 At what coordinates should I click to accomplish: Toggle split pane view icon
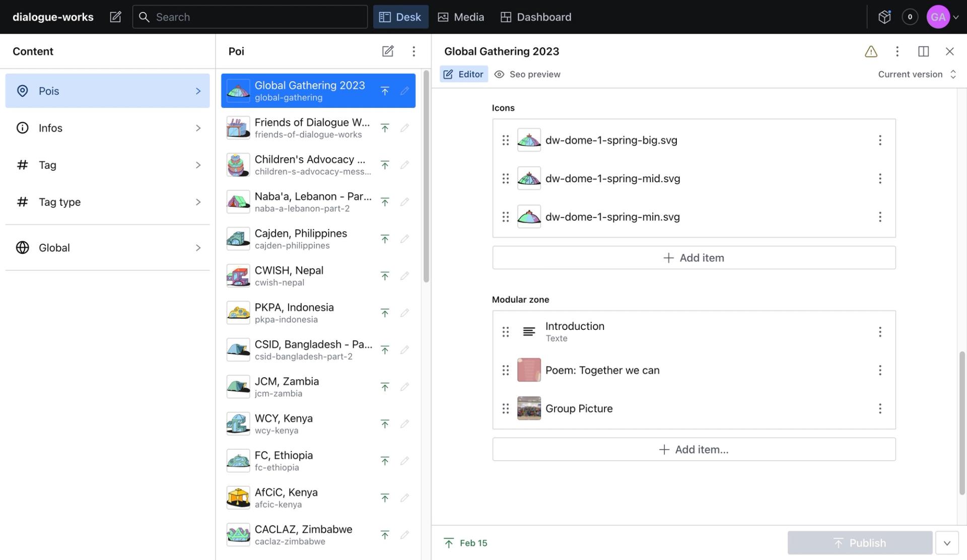point(923,51)
